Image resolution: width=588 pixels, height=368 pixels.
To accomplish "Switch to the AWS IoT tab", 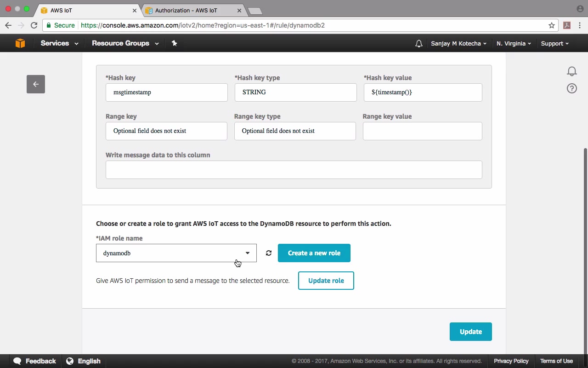I will (89, 11).
